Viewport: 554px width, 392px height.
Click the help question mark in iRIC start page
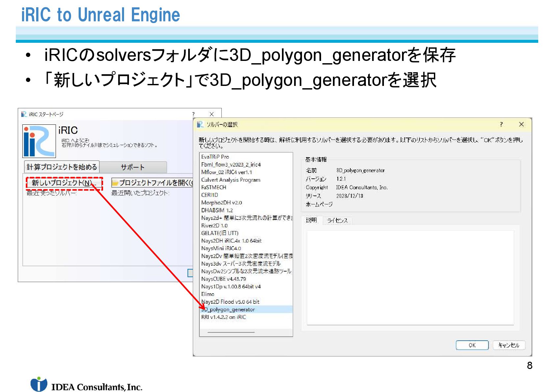pos(193,114)
